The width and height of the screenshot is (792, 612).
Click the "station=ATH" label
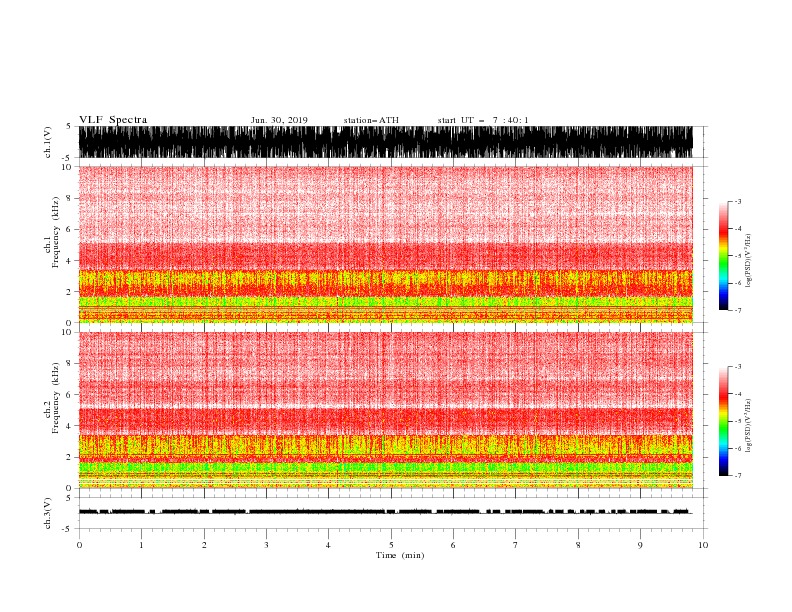pyautogui.click(x=371, y=120)
